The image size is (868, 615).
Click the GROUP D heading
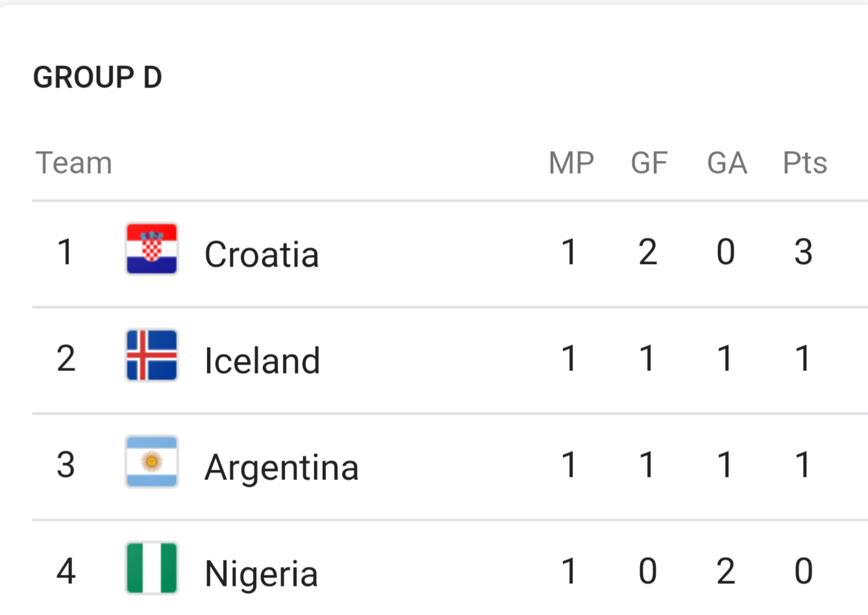pyautogui.click(x=97, y=77)
